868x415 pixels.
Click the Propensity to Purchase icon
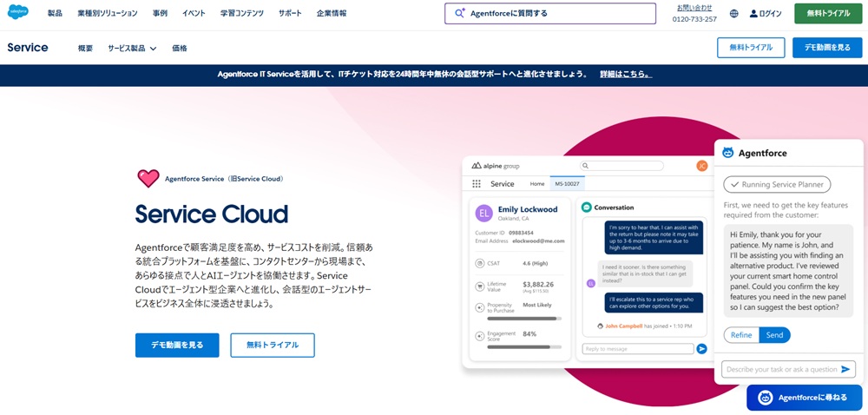[x=479, y=307]
